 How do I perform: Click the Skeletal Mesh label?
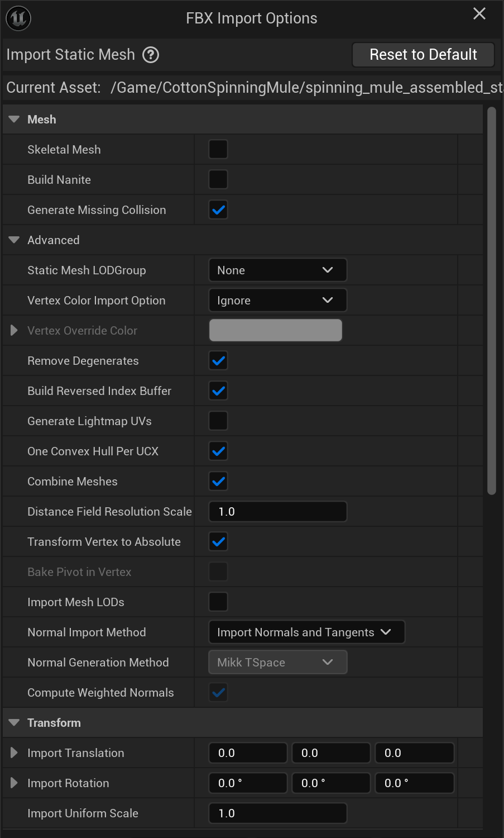point(64,150)
